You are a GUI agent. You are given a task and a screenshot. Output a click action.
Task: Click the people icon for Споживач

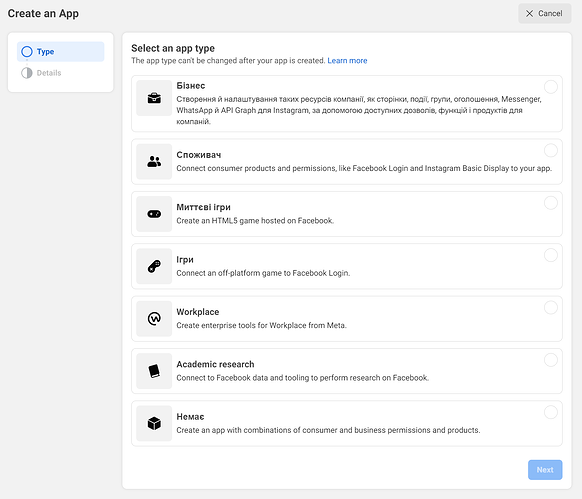pos(154,162)
